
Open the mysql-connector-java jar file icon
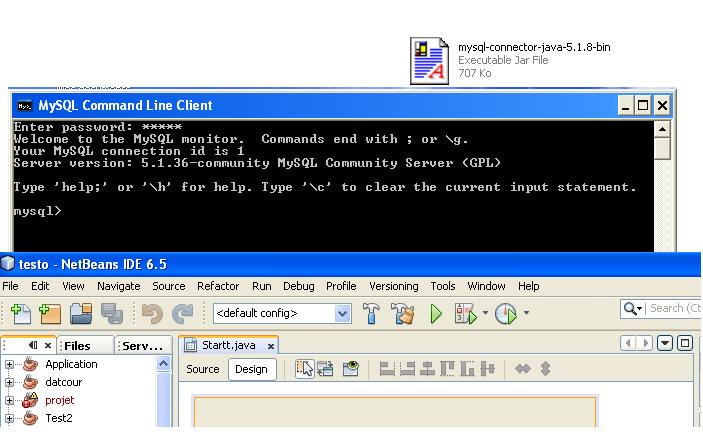[x=429, y=61]
